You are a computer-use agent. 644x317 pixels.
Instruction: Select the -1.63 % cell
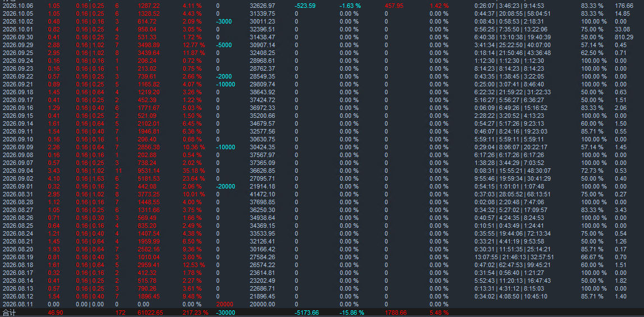tap(350, 6)
